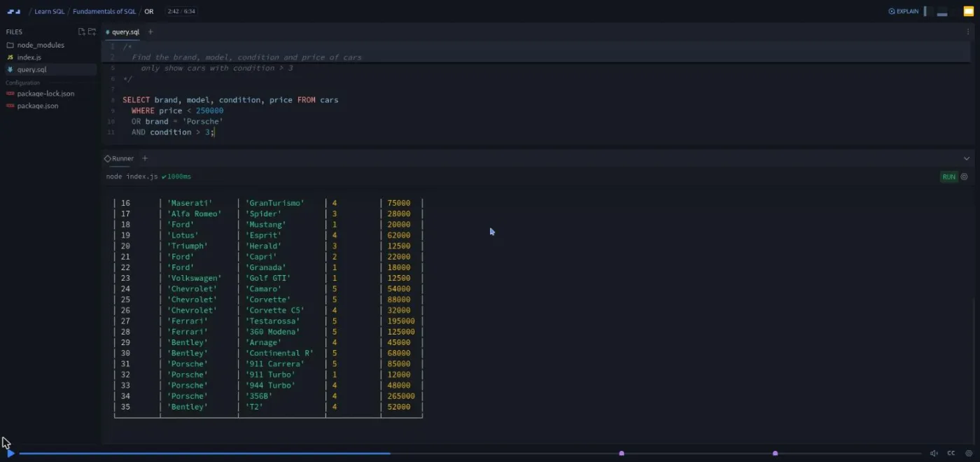Click '911 Turbo' cell in row 32
This screenshot has width=980, height=462.
(270, 374)
